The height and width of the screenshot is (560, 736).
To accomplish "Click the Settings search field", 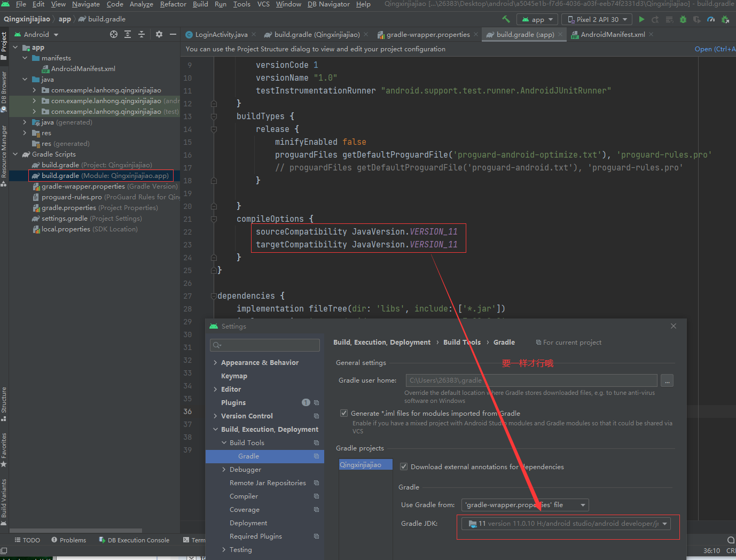I will tap(265, 345).
